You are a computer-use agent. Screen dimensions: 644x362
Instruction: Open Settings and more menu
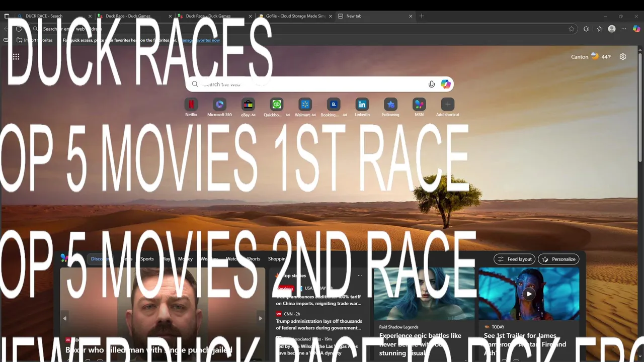pos(624,29)
